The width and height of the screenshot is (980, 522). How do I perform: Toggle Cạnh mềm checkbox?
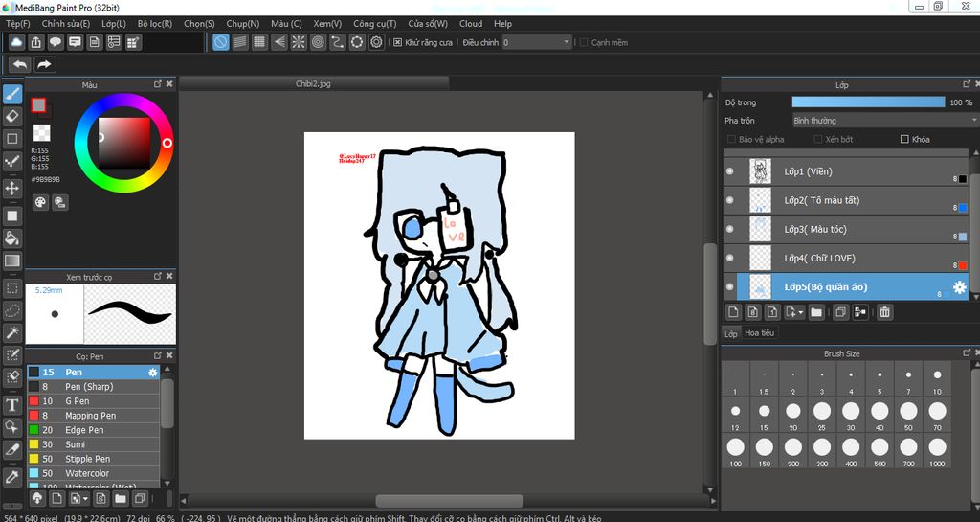pos(584,42)
